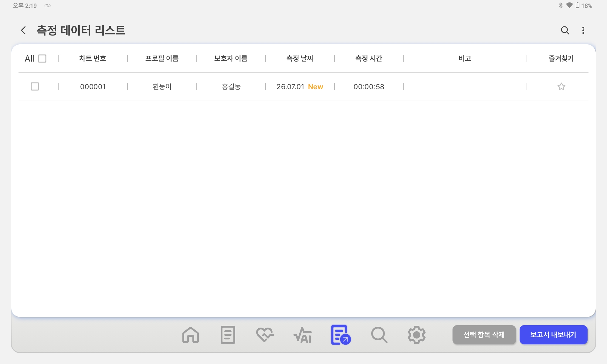Open the three-dot more options menu

pos(583,30)
